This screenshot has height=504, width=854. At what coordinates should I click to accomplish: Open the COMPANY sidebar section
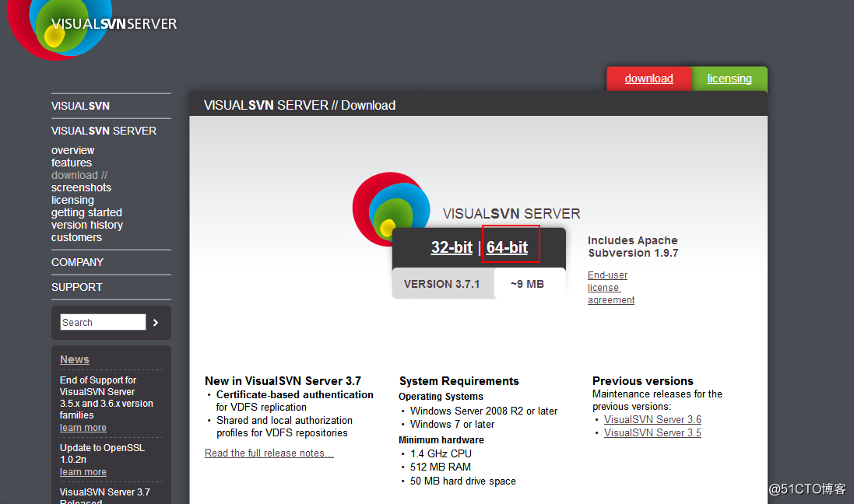pos(77,262)
